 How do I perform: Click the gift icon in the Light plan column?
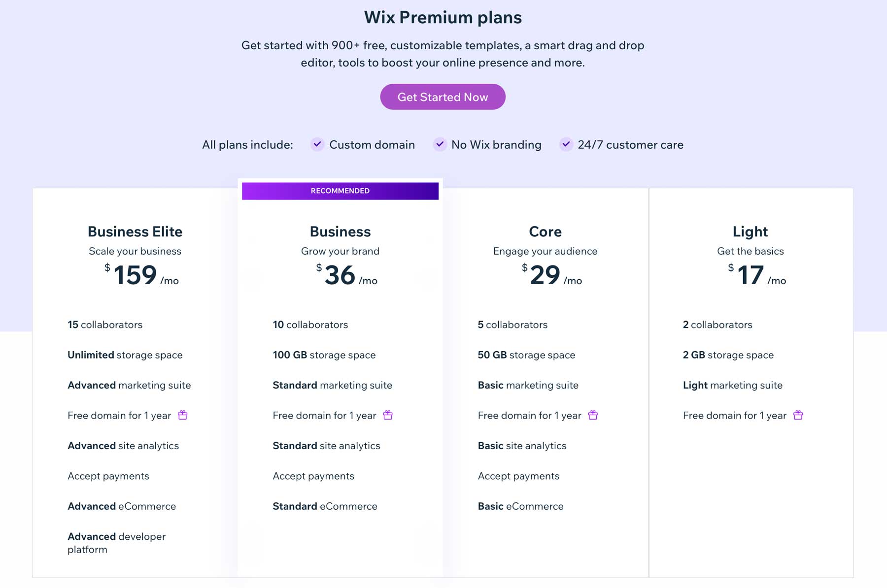tap(798, 415)
